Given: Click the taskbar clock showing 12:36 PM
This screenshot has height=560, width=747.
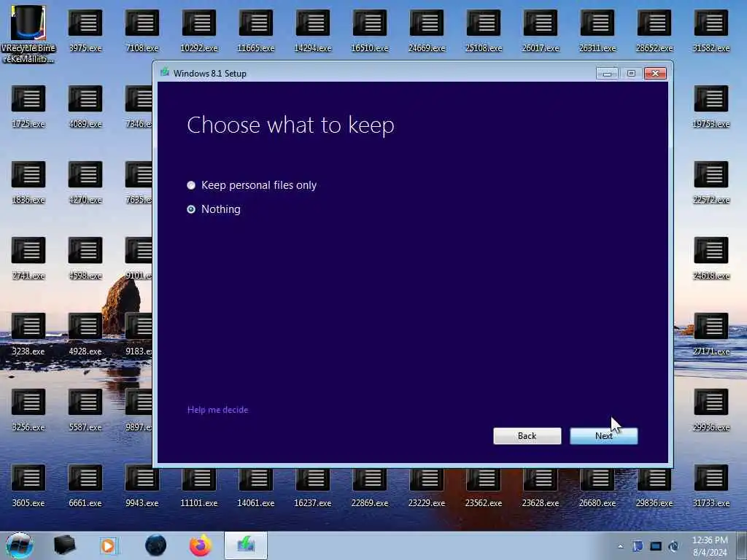Looking at the screenshot, I should 710,546.
